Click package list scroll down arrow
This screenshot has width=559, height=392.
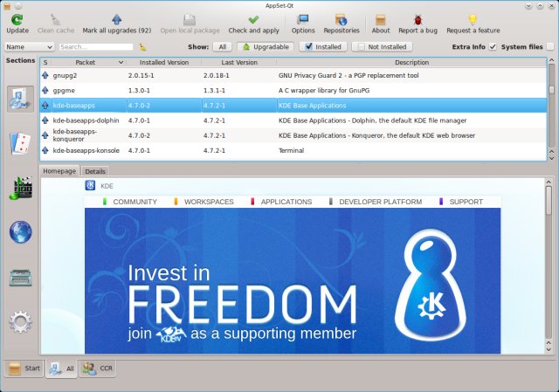pos(551,158)
